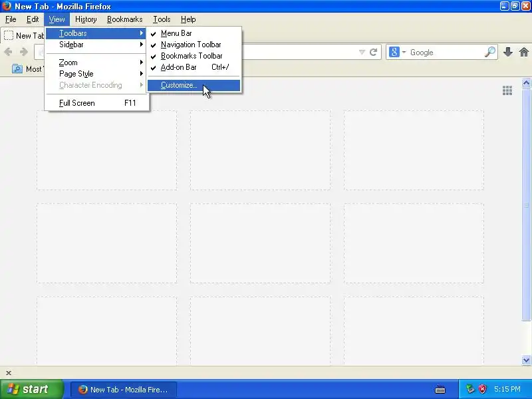Screen dimensions: 532x399
Task: Expand the Page Style submenu
Action: tap(96, 74)
